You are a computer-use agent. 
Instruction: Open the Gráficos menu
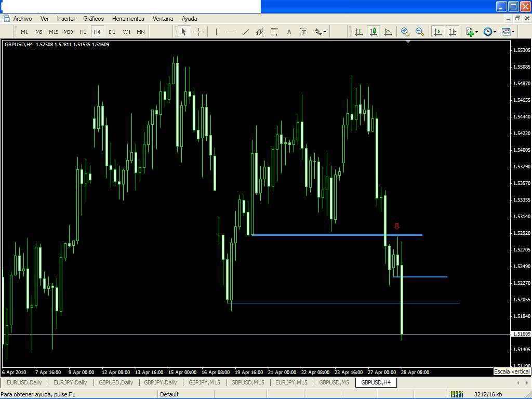(x=94, y=19)
